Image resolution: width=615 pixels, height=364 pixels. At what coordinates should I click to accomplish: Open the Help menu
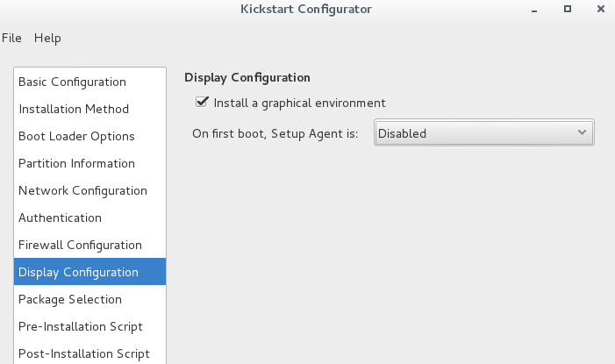click(x=47, y=38)
